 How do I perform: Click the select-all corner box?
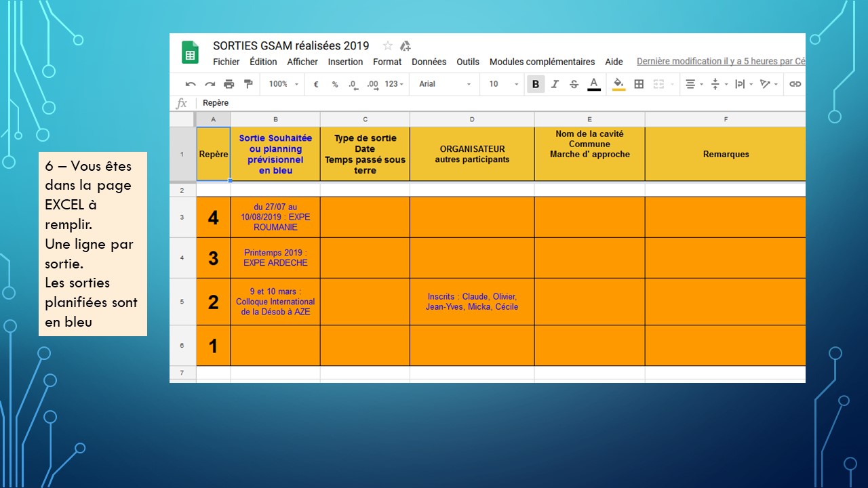[182, 119]
